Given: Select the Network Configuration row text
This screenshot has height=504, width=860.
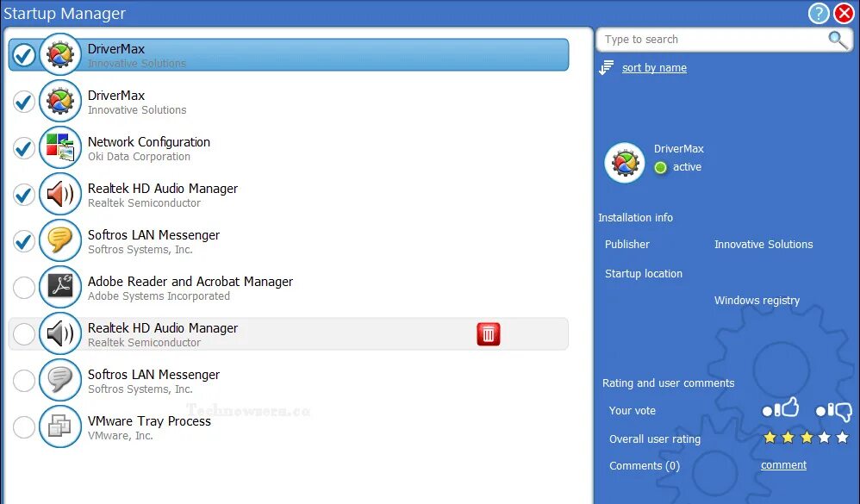Looking at the screenshot, I should tap(148, 142).
